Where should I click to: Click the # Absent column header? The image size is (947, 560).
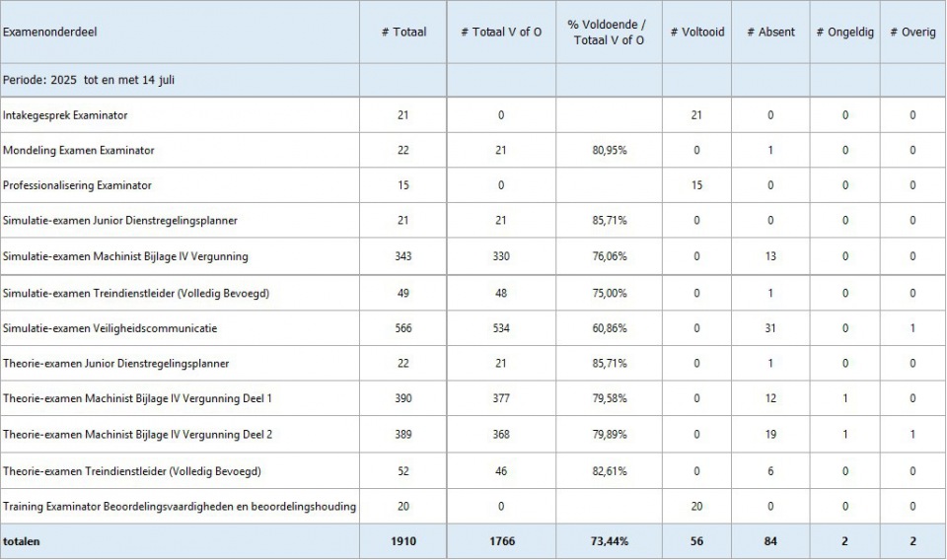[770, 32]
